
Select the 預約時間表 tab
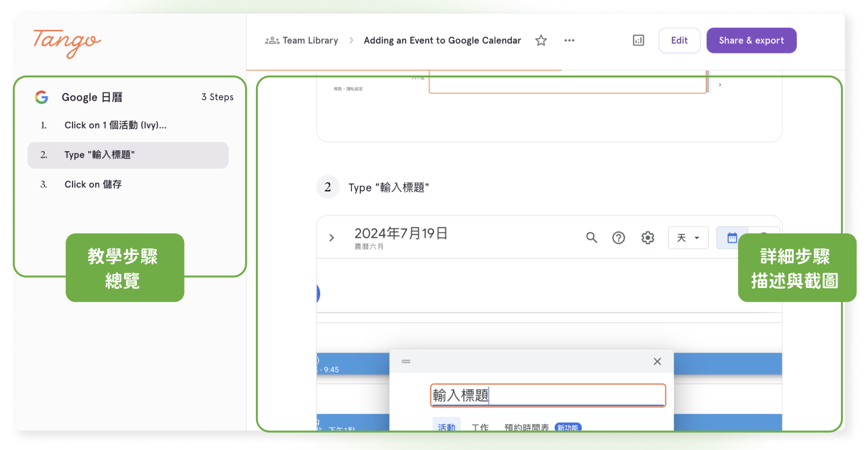click(x=527, y=427)
